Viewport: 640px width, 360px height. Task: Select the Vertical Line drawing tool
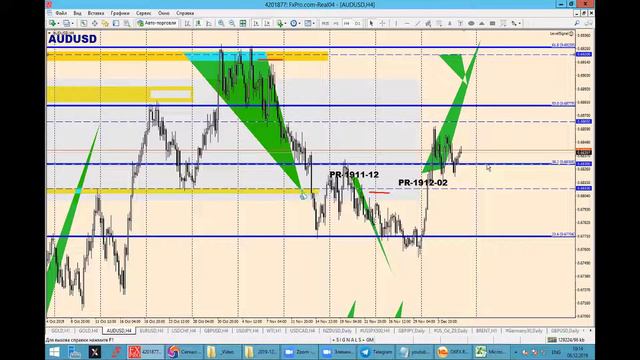(x=396, y=23)
